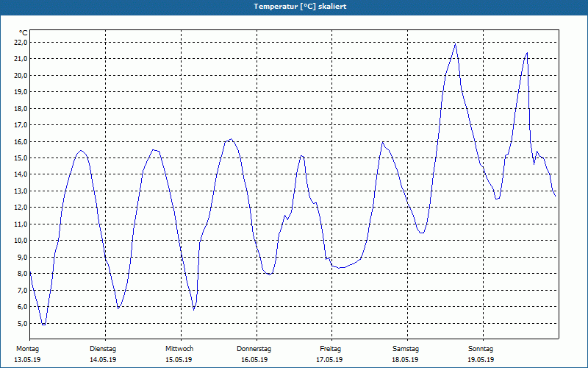Click the 'Mittwoch' day label
This screenshot has width=588, height=368.
tap(179, 349)
